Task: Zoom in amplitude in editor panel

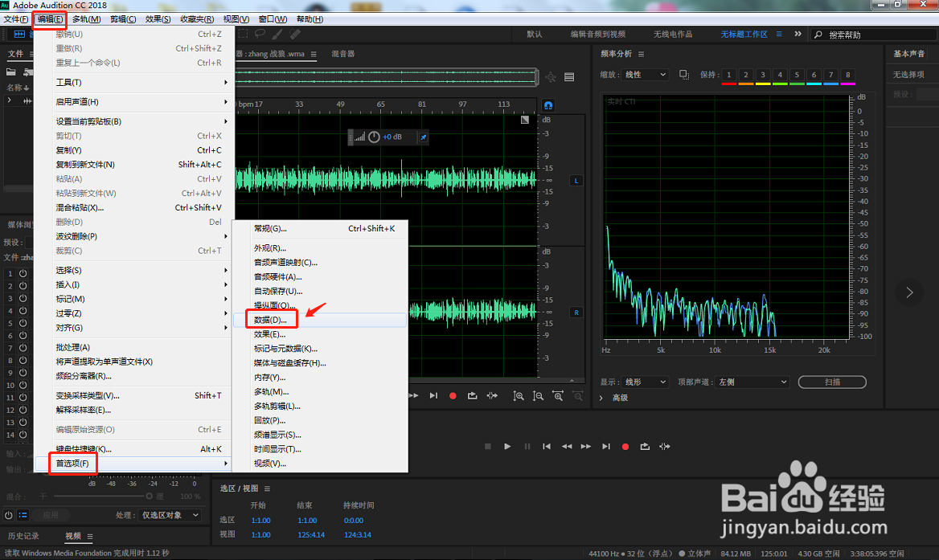Action: coord(519,396)
